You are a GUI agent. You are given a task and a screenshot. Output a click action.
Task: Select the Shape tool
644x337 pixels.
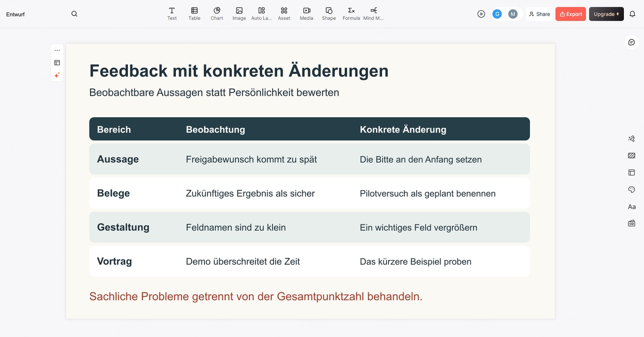[x=329, y=14]
